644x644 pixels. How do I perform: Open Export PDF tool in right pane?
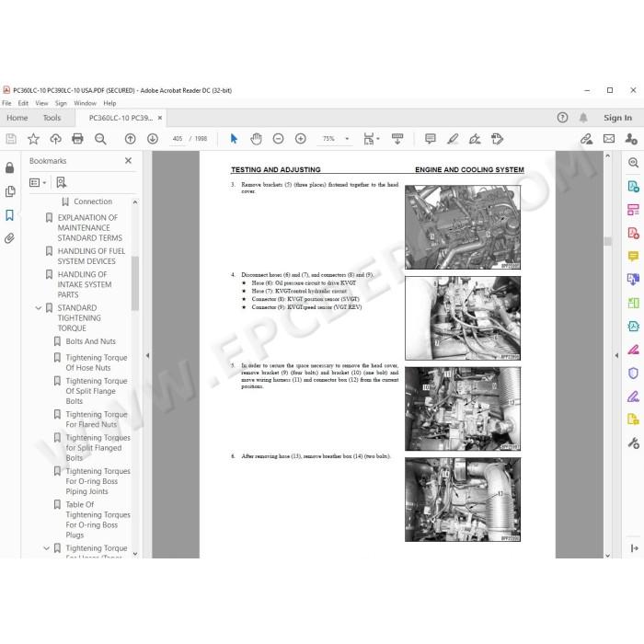coord(633,187)
